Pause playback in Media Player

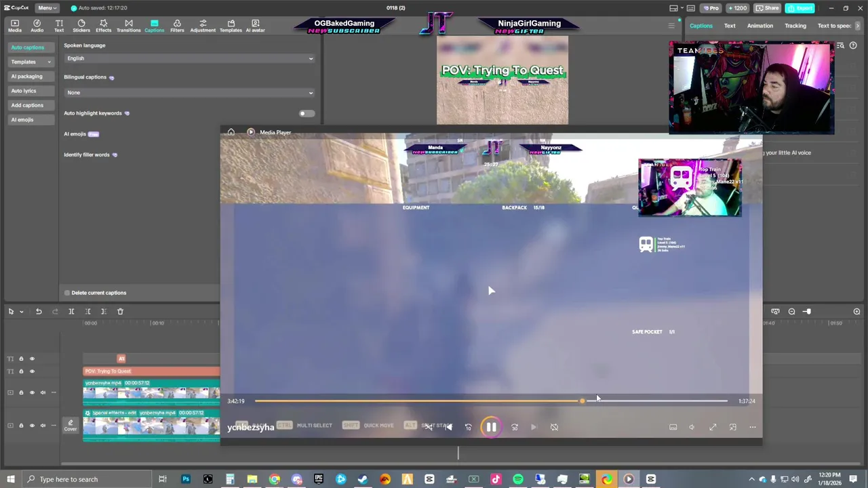(x=491, y=427)
